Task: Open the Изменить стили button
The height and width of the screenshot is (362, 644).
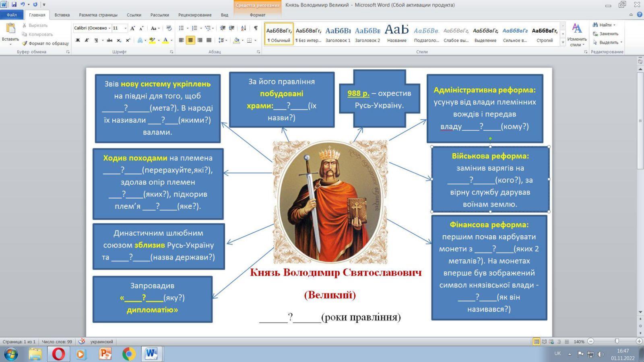Action: click(577, 35)
